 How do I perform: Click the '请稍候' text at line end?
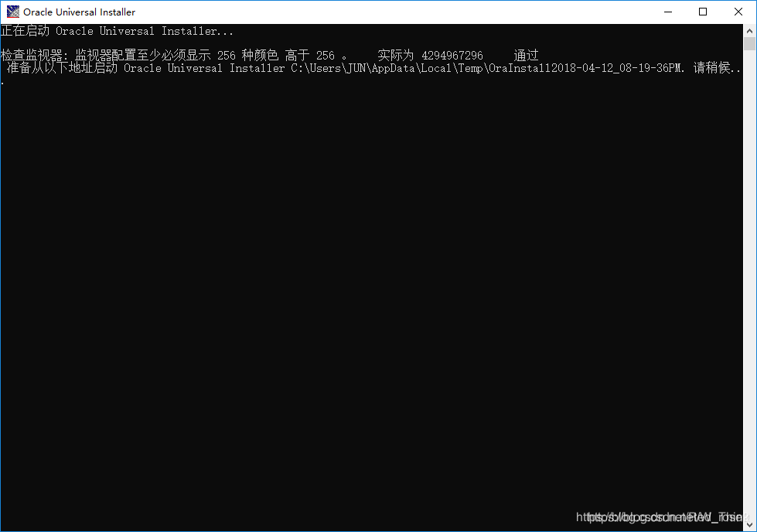pyautogui.click(x=711, y=68)
